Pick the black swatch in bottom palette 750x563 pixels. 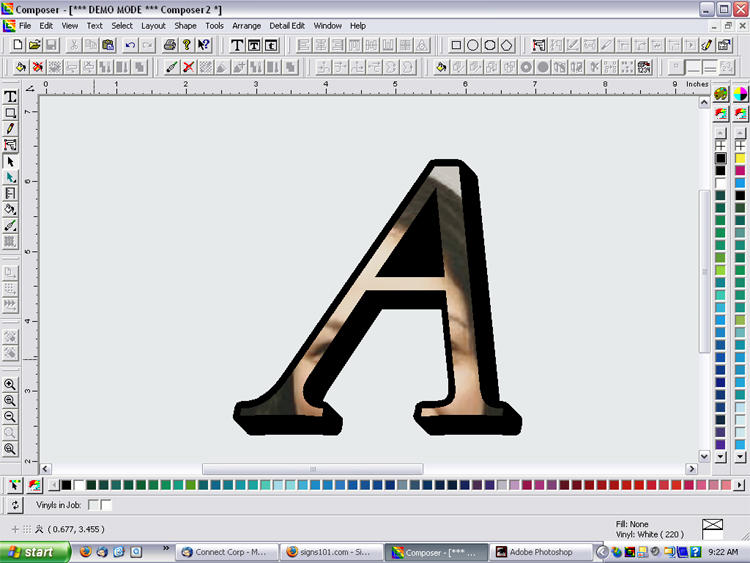coord(66,486)
